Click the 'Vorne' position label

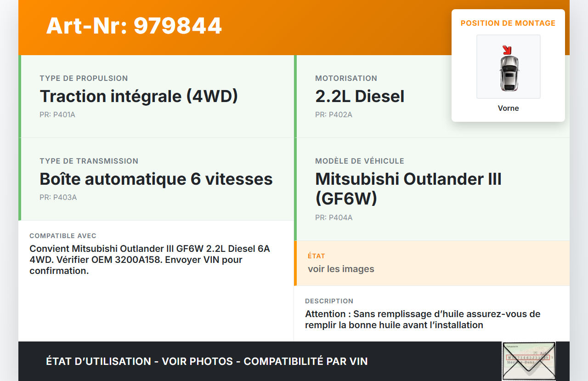tap(509, 108)
